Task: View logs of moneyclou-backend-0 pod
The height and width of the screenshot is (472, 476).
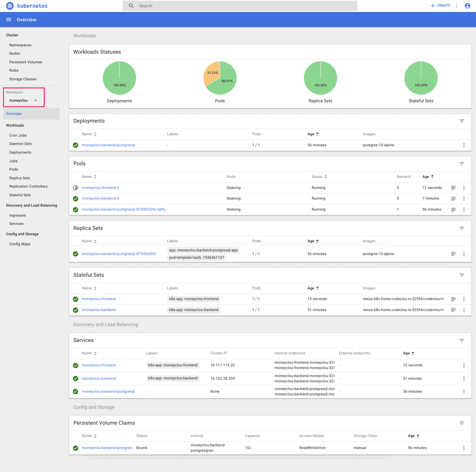Action: click(453, 199)
